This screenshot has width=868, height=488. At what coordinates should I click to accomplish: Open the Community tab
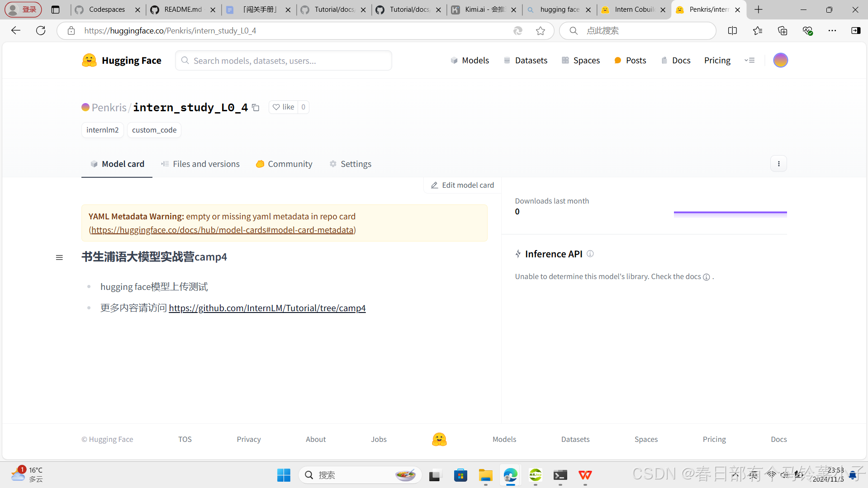click(x=284, y=164)
